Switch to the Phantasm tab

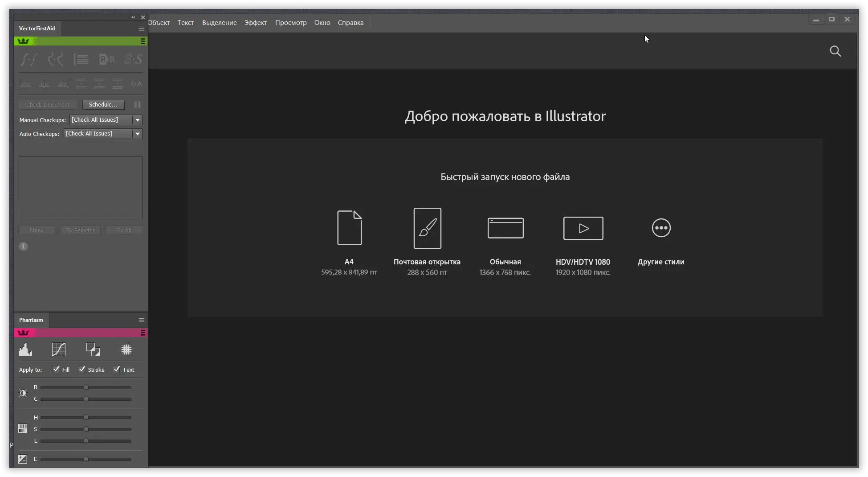point(31,320)
